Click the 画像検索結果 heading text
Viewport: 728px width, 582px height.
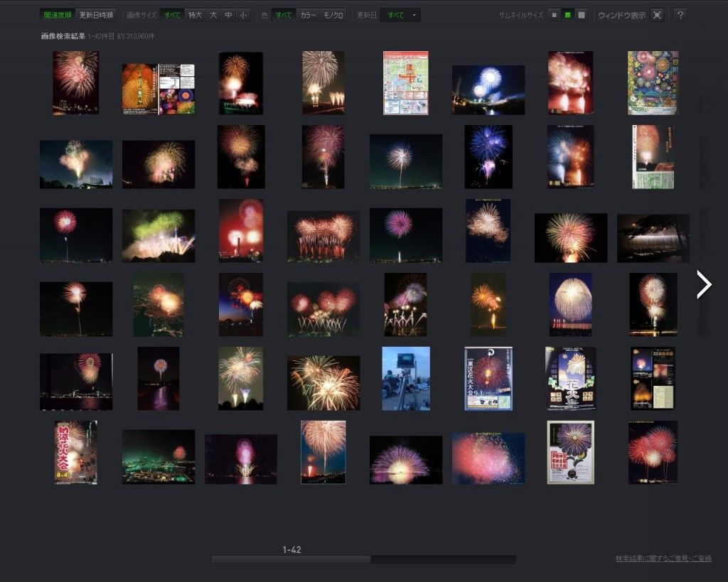63,36
